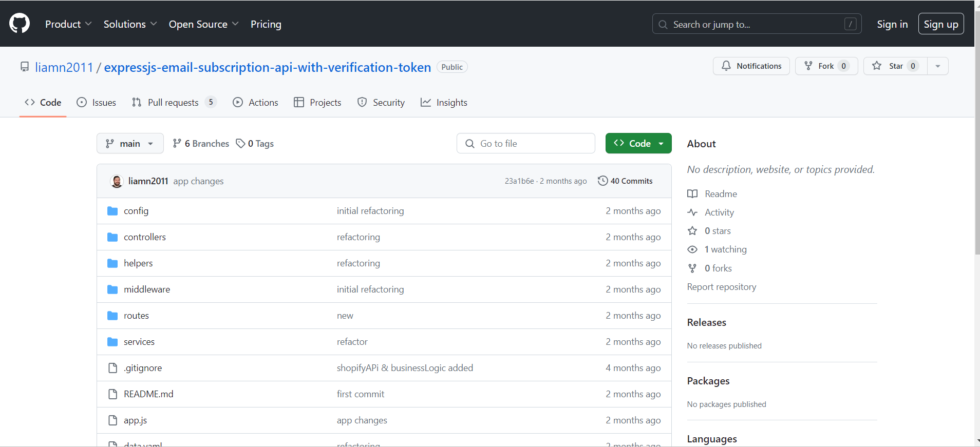Click the app.js file icon
Image resolution: width=980 pixels, height=447 pixels.
(112, 420)
